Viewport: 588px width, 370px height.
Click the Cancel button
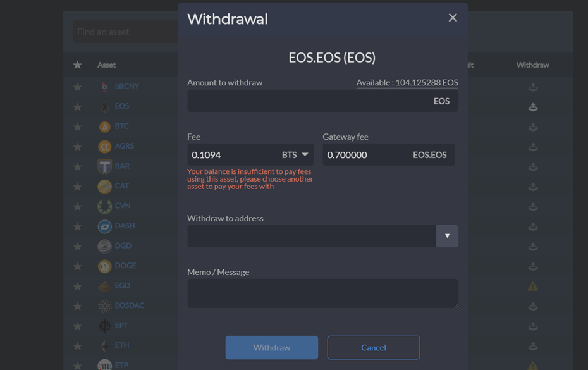tap(374, 347)
